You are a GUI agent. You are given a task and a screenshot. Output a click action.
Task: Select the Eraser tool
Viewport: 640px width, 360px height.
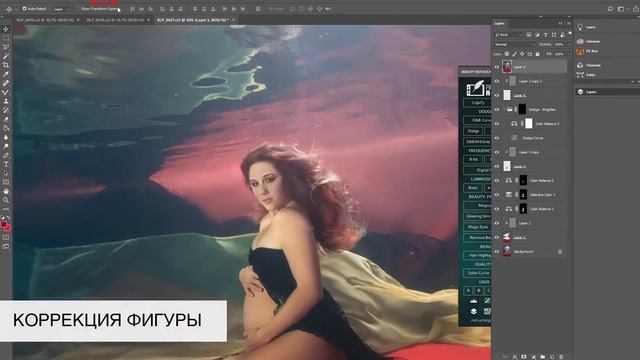[6, 119]
